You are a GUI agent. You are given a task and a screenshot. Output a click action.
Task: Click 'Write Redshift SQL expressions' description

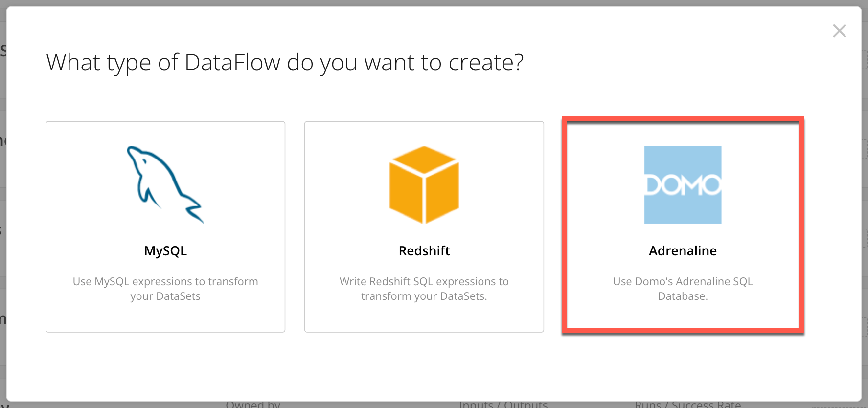(424, 289)
